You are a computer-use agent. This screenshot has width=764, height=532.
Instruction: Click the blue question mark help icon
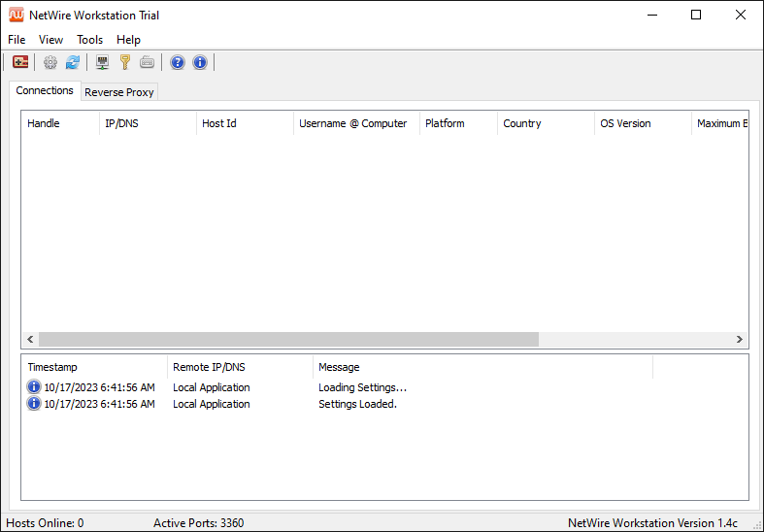coord(178,62)
